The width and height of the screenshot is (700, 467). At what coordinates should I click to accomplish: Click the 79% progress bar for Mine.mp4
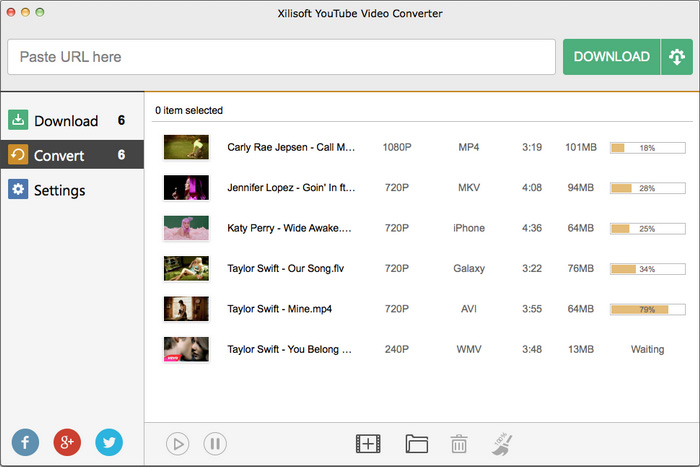coord(647,309)
